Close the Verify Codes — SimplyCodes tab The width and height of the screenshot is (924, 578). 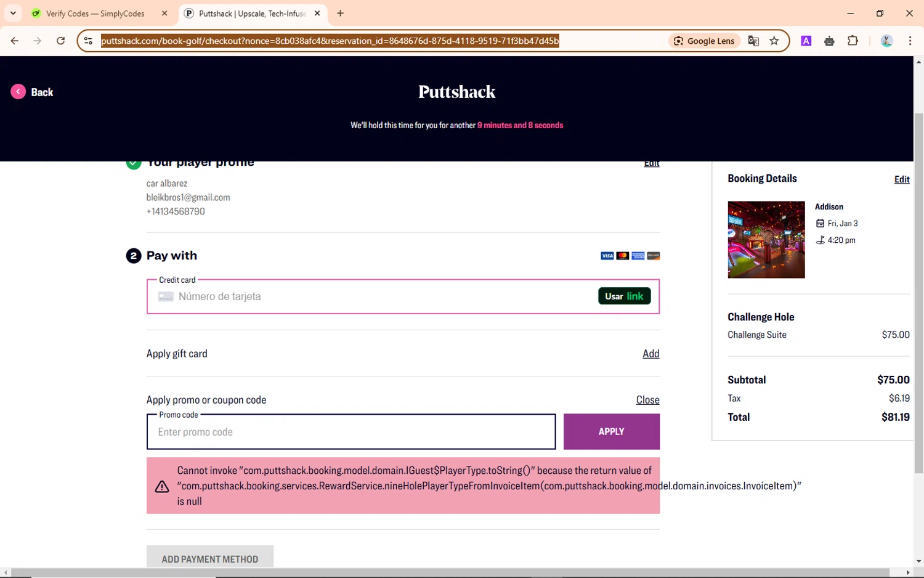[164, 14]
